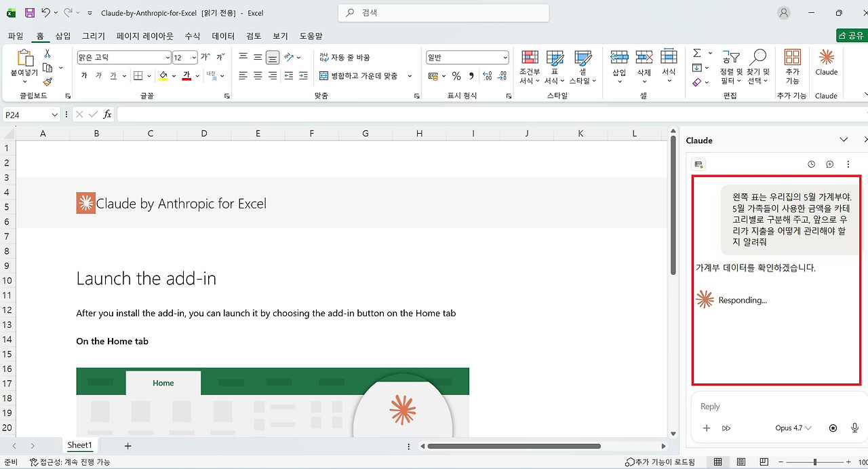The image size is (868, 469).
Task: Collapse the Claude pane with chevron
Action: 844,140
